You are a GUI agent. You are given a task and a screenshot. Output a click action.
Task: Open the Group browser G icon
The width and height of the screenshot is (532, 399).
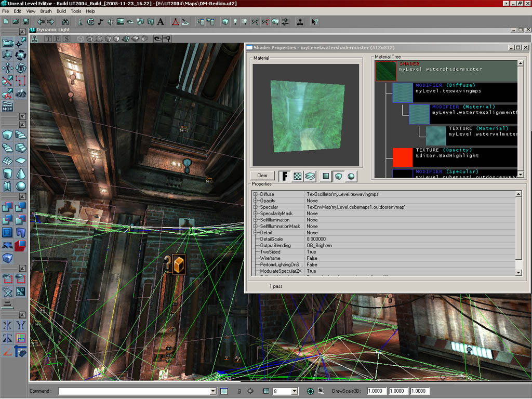[x=90, y=22]
